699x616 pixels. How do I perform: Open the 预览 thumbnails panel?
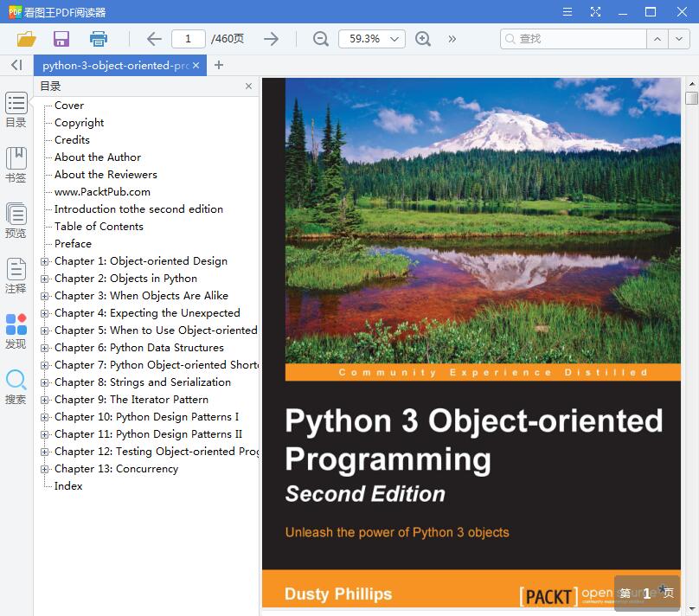pyautogui.click(x=16, y=221)
